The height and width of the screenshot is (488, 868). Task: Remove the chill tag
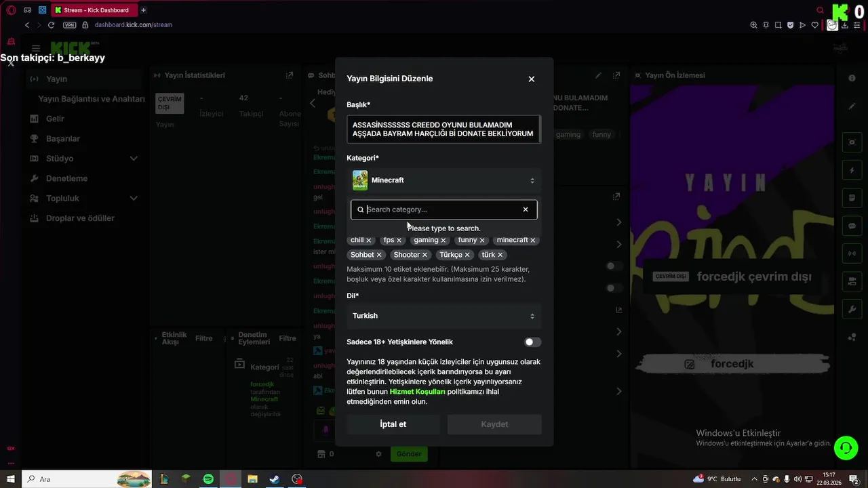[369, 240]
